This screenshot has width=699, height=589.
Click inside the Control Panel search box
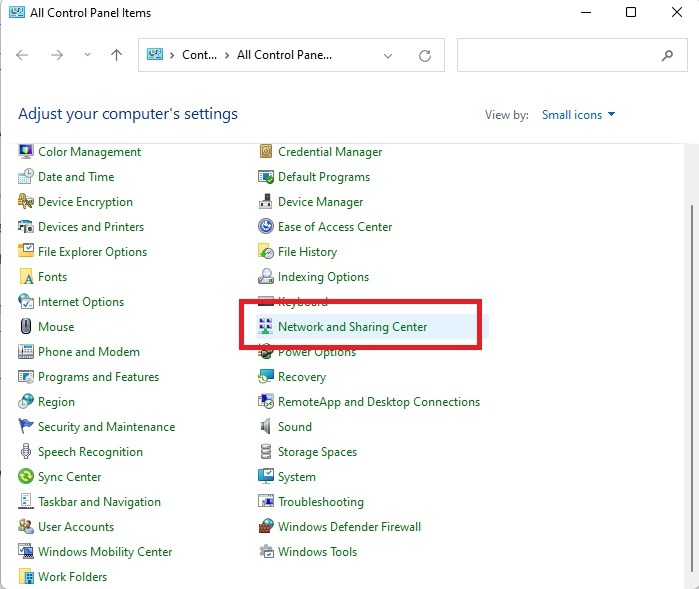(x=572, y=55)
